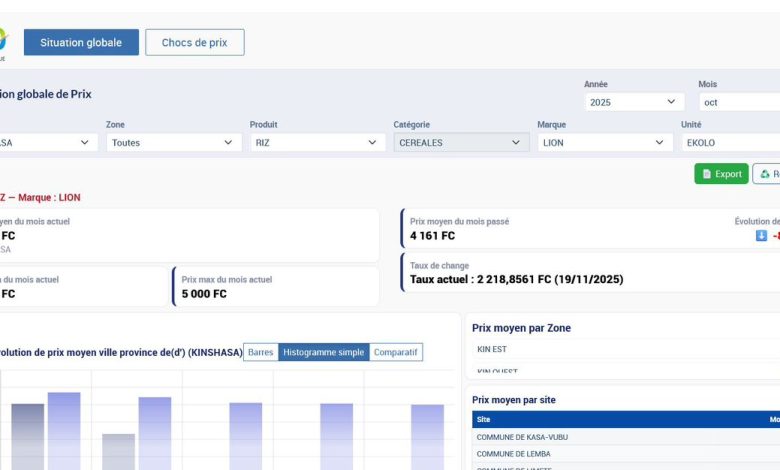Viewport: 780px width, 470px height.
Task: Click the blue down-arrow evolution icon
Action: pyautogui.click(x=761, y=236)
